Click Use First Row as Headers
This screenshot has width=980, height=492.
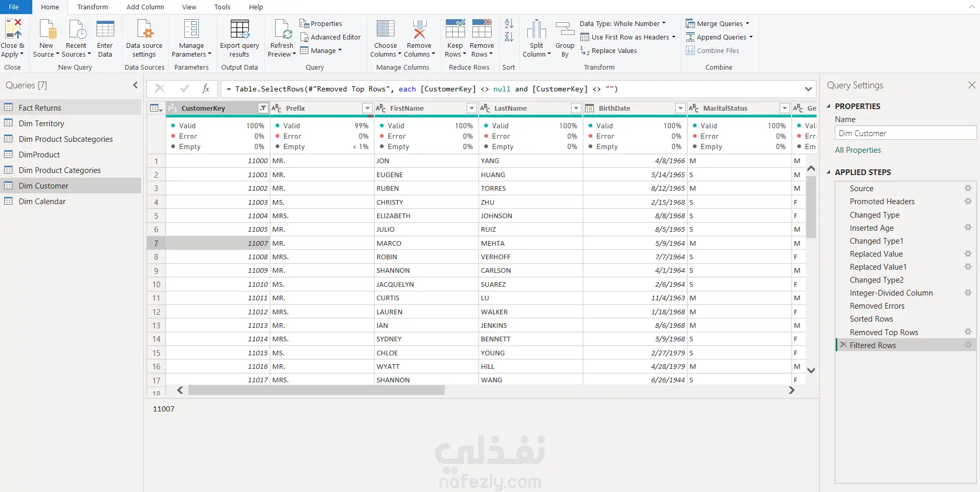point(628,37)
